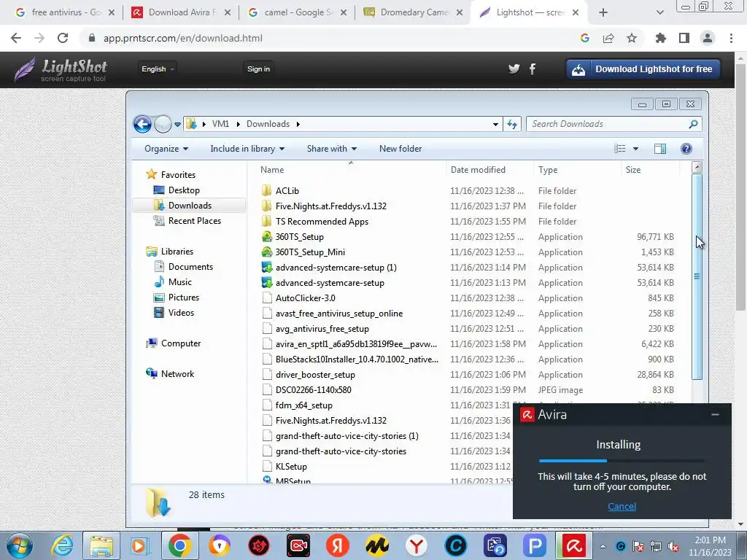Click the Avira installing progress bar

622,461
